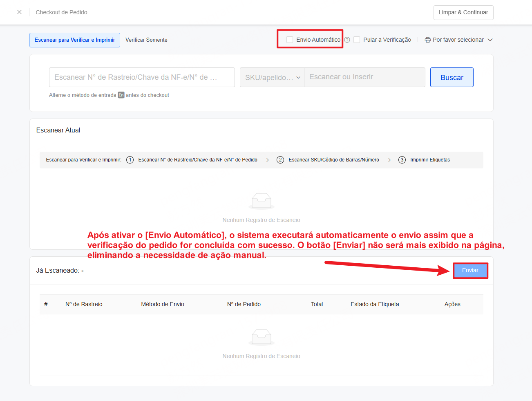The width and height of the screenshot is (532, 401).
Task: Check the Pular a Verificação box
Action: [357, 40]
